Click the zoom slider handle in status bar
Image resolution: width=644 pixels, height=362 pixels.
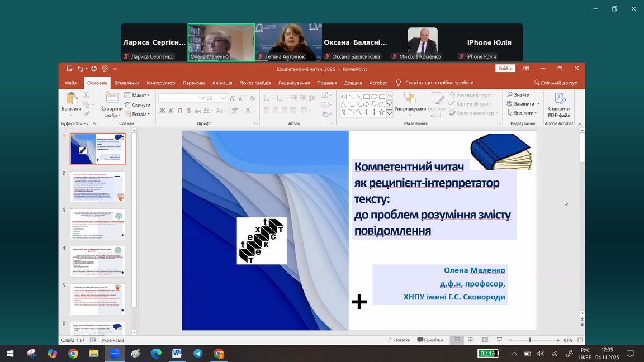pyautogui.click(x=530, y=340)
